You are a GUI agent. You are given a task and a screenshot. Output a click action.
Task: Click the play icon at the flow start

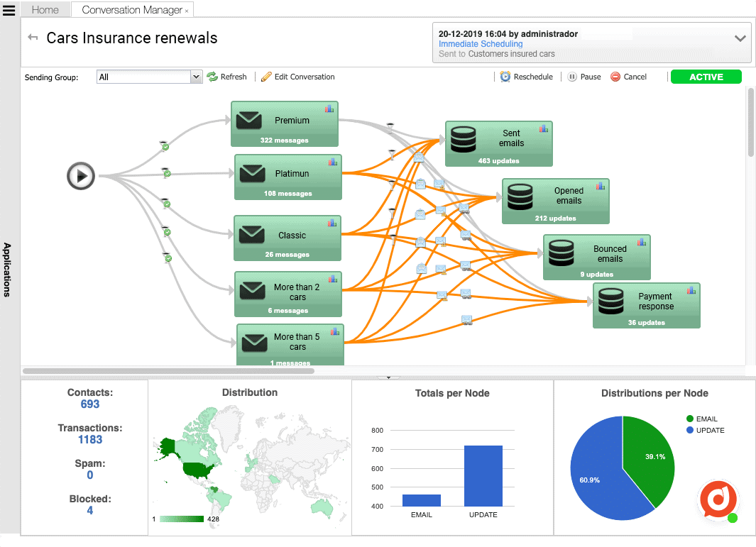[80, 176]
